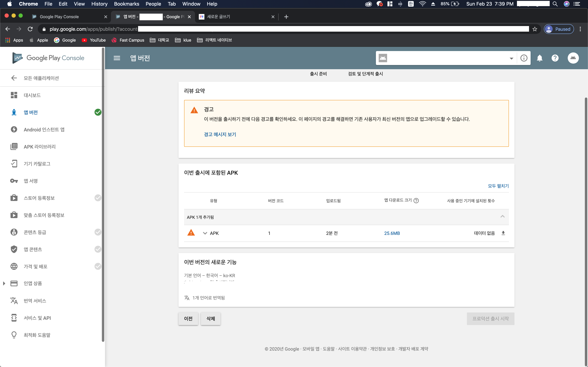The width and height of the screenshot is (588, 367).
Task: Expand the APK row chevron
Action: [x=205, y=233]
